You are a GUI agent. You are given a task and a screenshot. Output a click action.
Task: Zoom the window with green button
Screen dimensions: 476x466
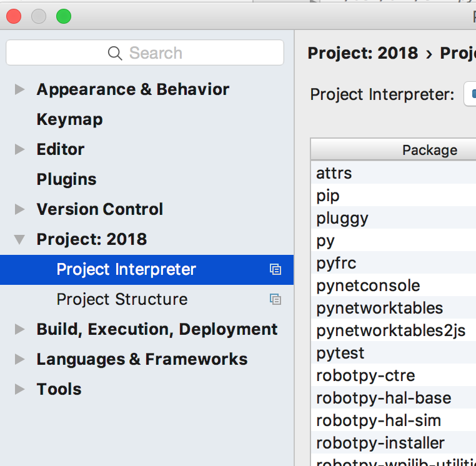64,16
